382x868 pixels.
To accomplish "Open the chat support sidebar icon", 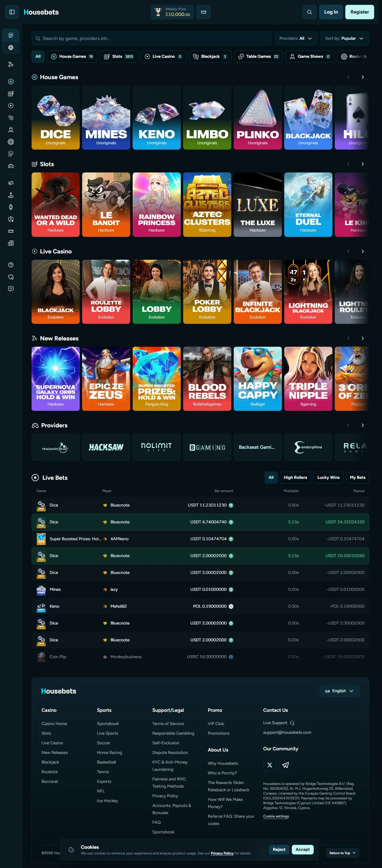I will [11, 289].
